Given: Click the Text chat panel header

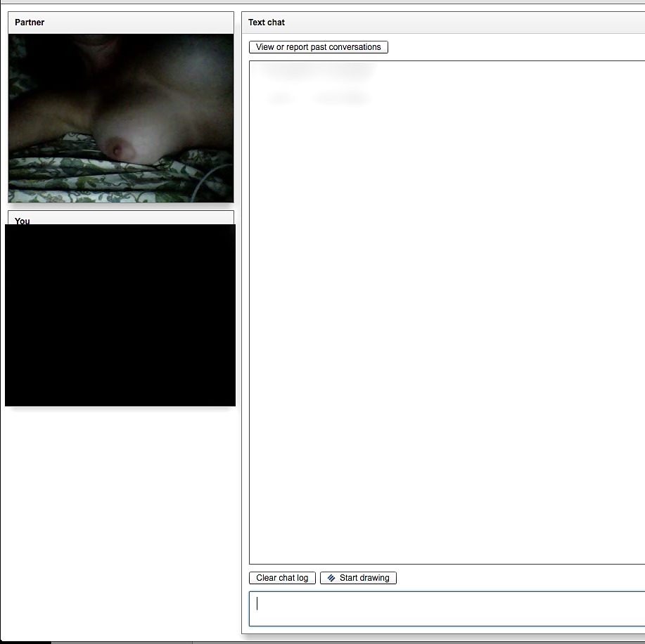Looking at the screenshot, I should coord(443,22).
